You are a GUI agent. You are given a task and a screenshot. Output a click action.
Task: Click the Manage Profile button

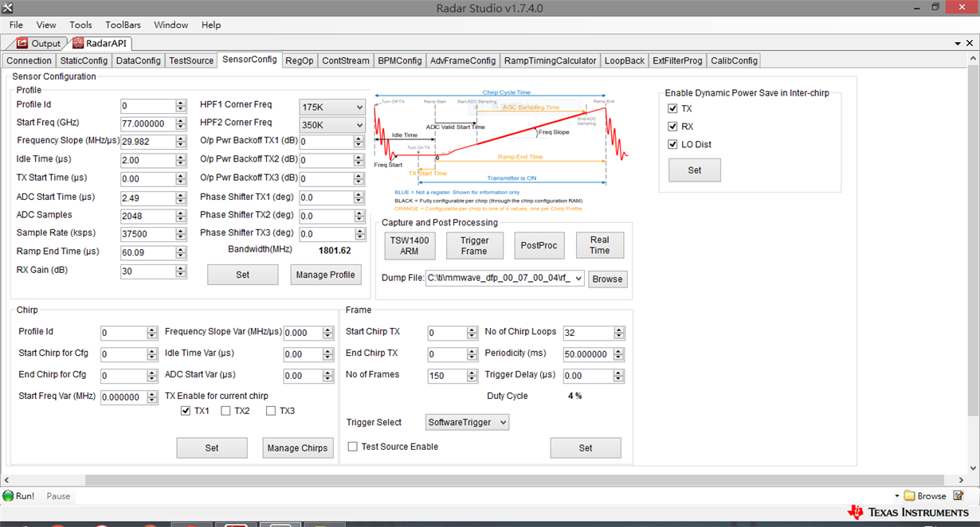(x=325, y=275)
